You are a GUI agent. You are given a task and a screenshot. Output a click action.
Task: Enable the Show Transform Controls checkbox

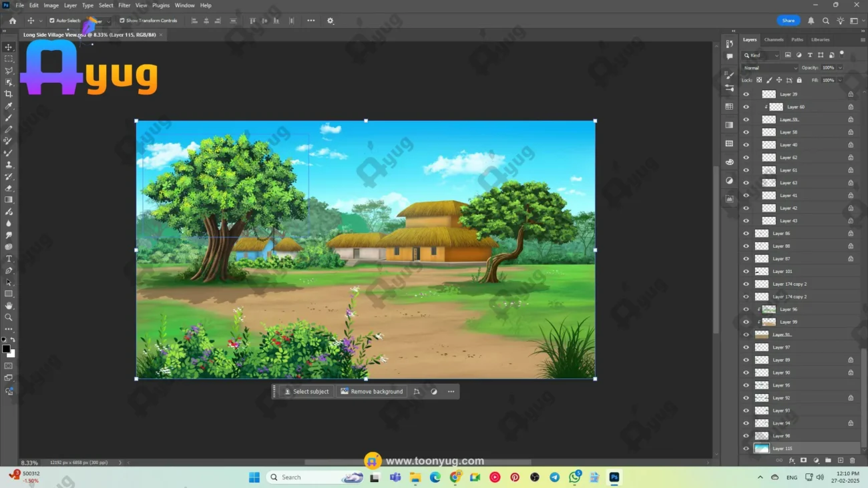(x=122, y=21)
